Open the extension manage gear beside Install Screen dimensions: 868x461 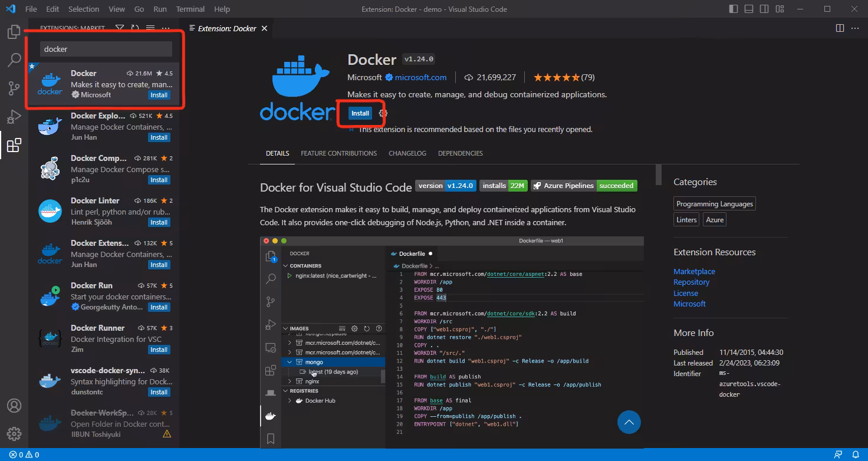pyautogui.click(x=383, y=113)
